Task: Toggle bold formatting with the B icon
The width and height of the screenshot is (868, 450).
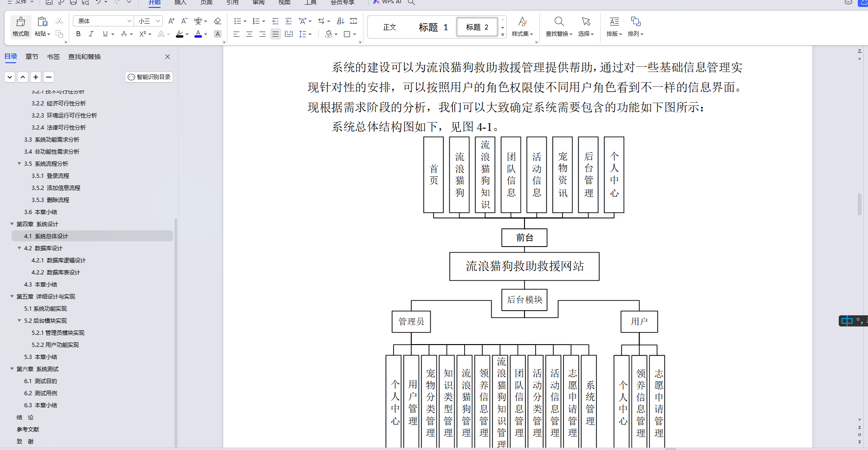Action: pos(78,34)
